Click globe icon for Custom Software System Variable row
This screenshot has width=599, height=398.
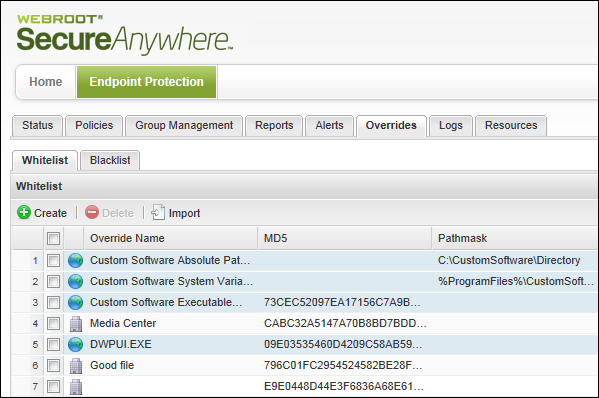point(76,282)
